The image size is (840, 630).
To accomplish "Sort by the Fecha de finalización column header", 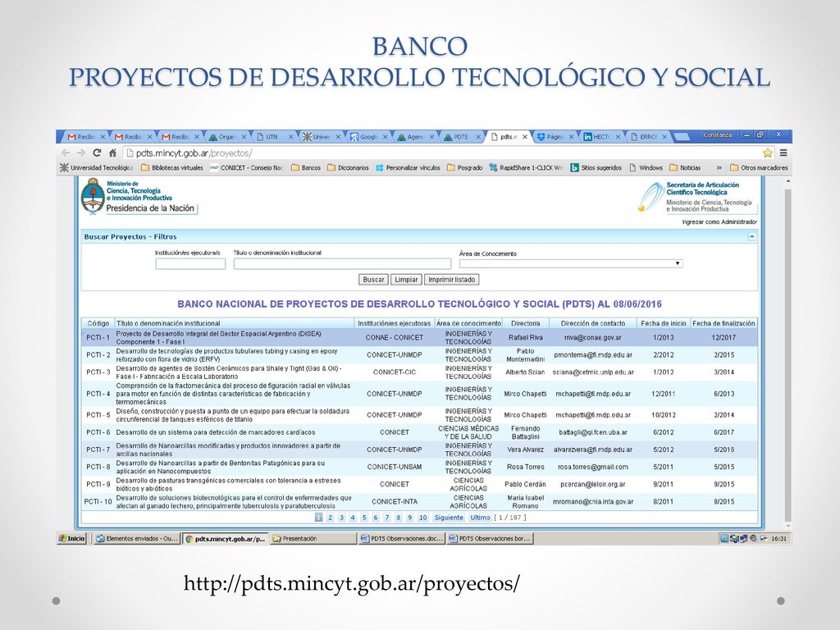I will (724, 323).
